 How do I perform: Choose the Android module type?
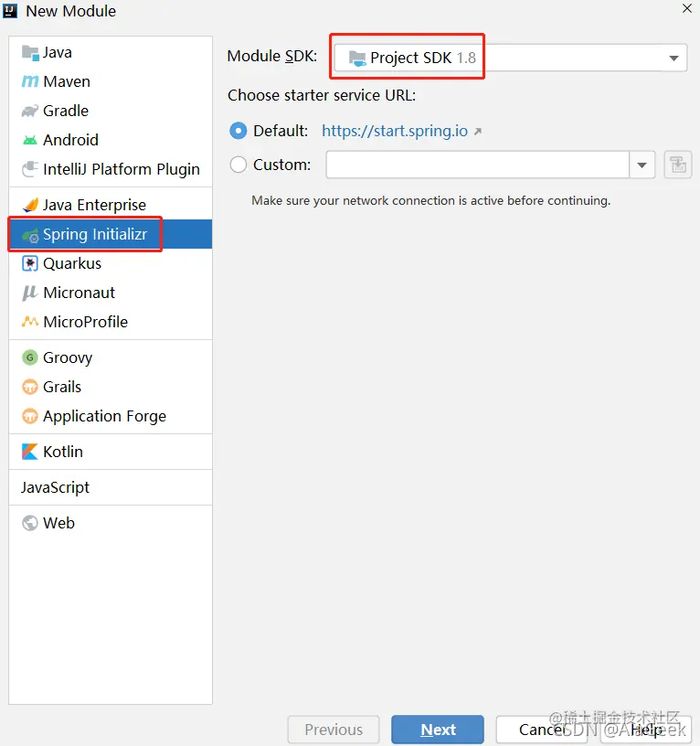click(111, 140)
